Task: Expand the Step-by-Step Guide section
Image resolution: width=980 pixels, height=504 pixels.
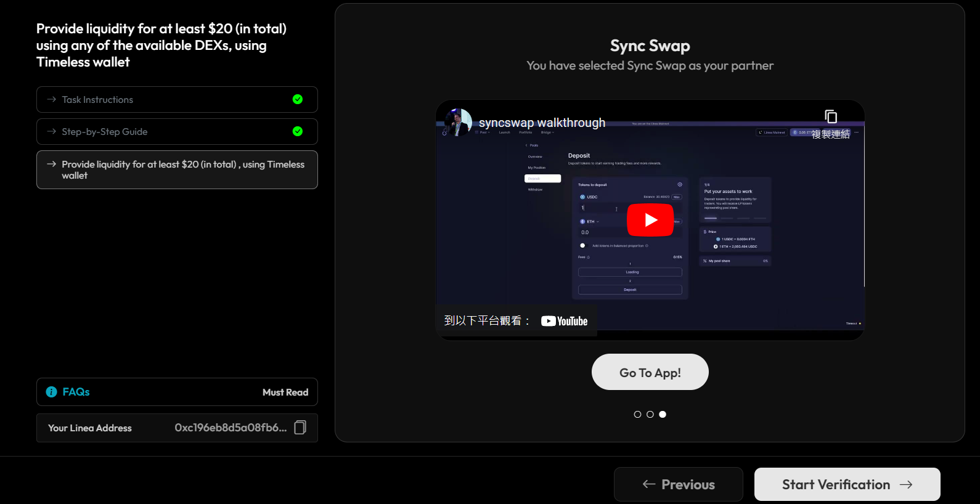Action: click(x=105, y=132)
